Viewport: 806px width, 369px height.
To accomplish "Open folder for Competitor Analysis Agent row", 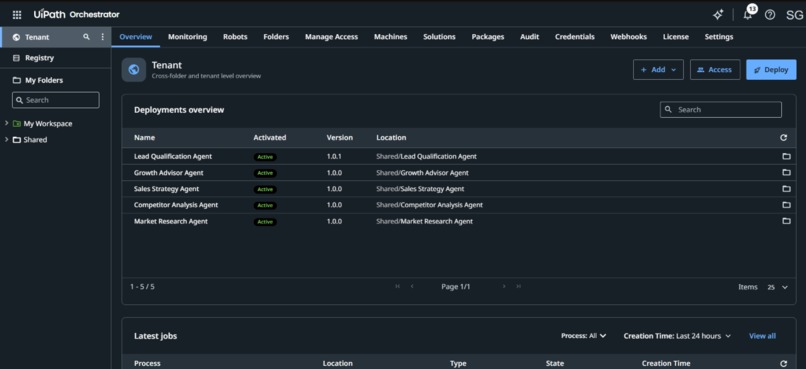I will (786, 205).
